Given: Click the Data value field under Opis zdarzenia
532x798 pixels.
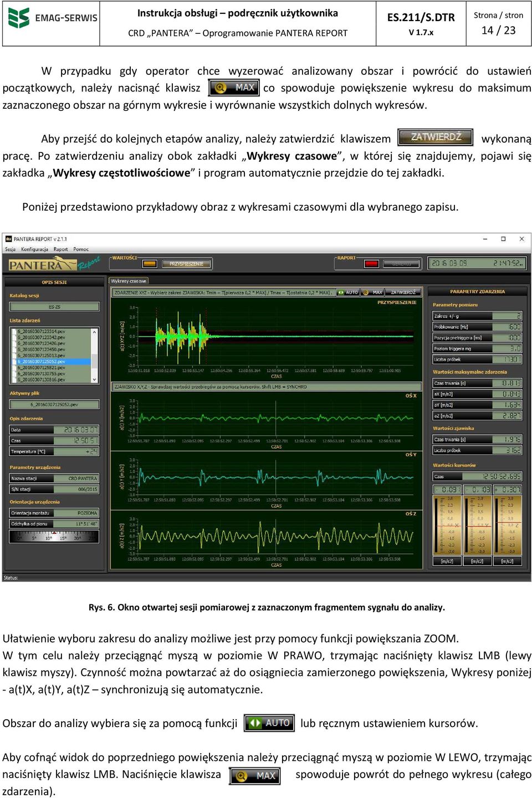Looking at the screenshot, I should [x=76, y=430].
